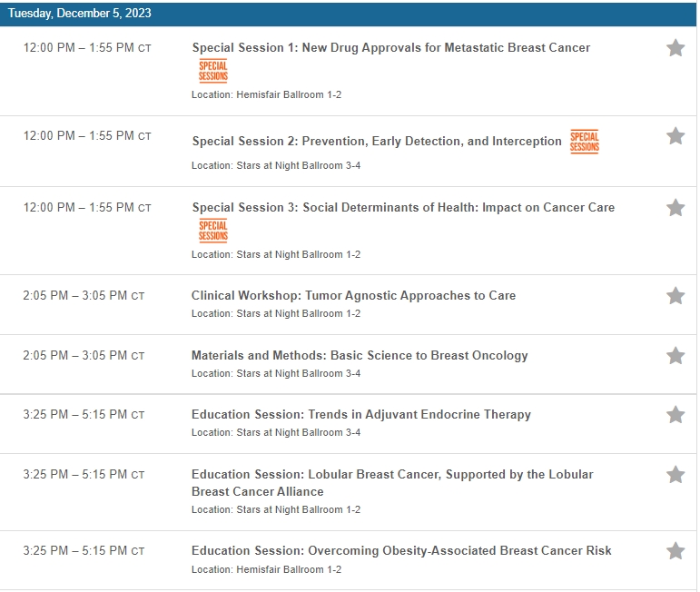Image resolution: width=700 pixels, height=592 pixels.
Task: Click Special Sessions badge under Special Session 3
Action: [x=213, y=231]
